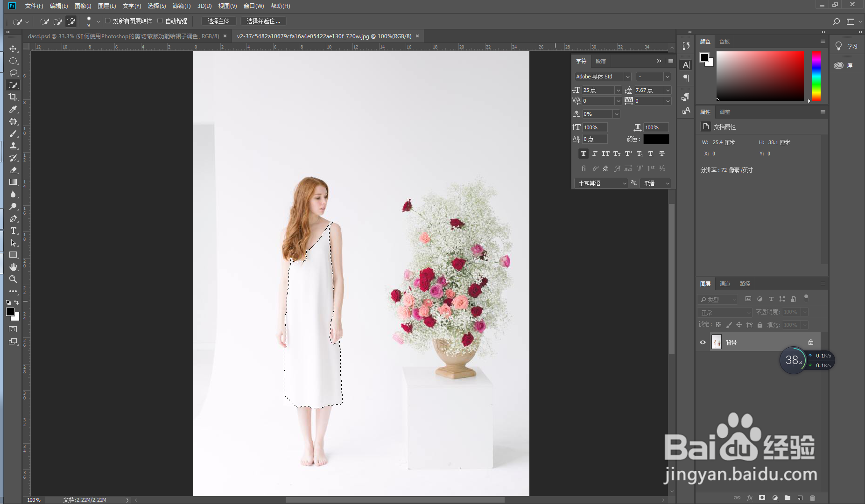Select the Lasso tool
This screenshot has width=865, height=504.
pyautogui.click(x=13, y=73)
